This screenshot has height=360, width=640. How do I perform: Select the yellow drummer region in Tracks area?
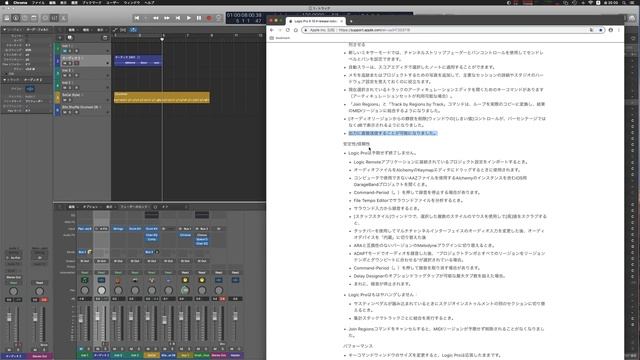coord(162,97)
